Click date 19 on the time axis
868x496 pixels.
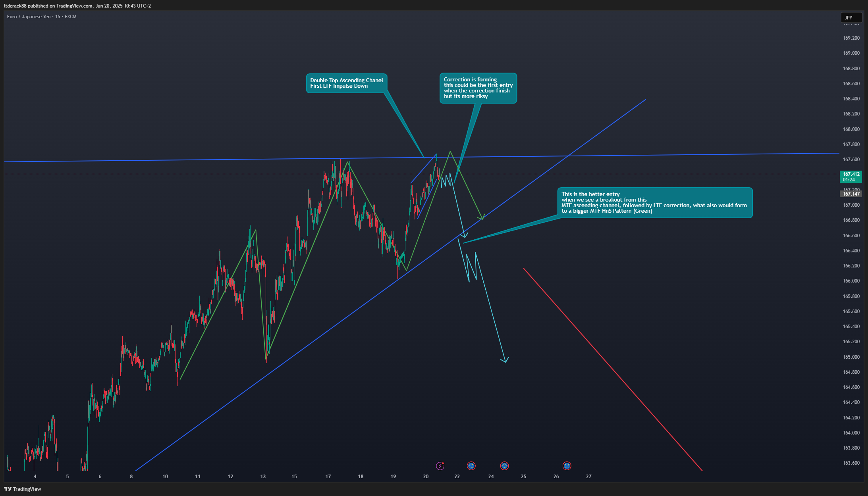tap(393, 477)
